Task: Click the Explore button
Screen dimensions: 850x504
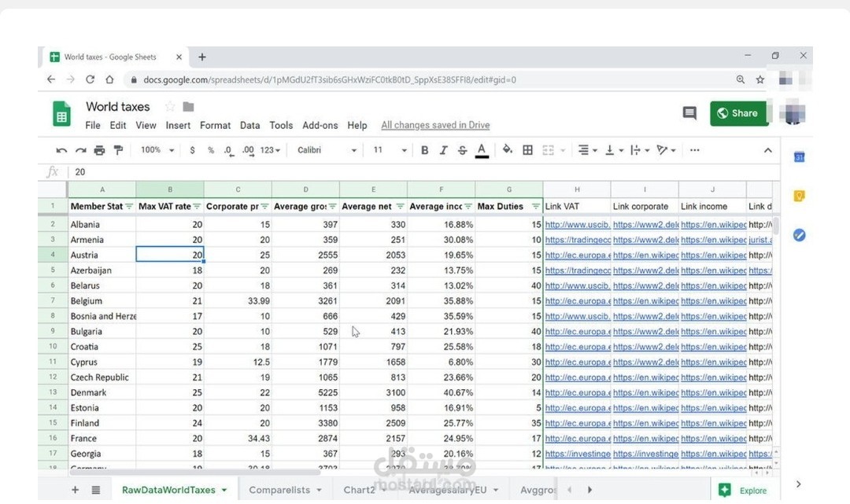Action: [743, 491]
